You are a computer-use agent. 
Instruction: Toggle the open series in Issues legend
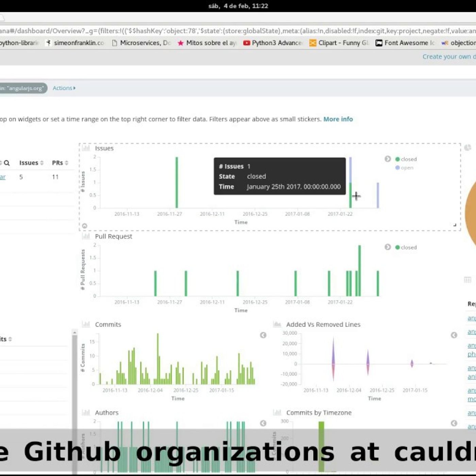click(x=404, y=168)
